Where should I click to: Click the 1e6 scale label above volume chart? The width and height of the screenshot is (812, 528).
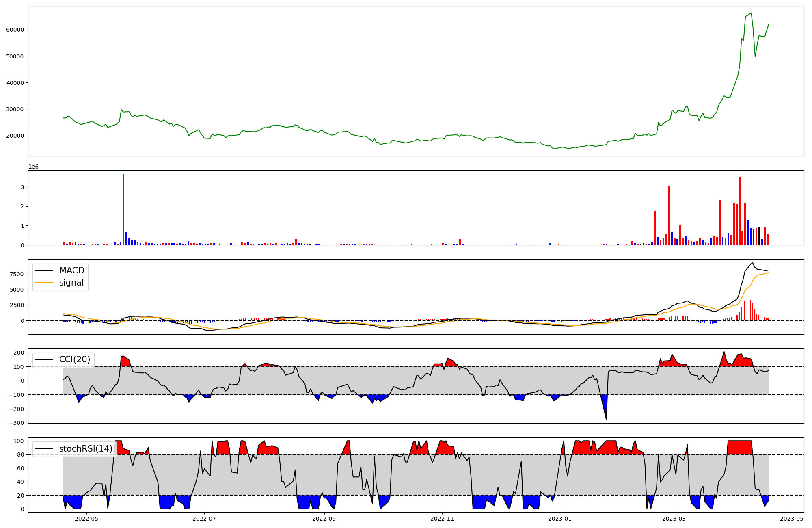tap(33, 167)
